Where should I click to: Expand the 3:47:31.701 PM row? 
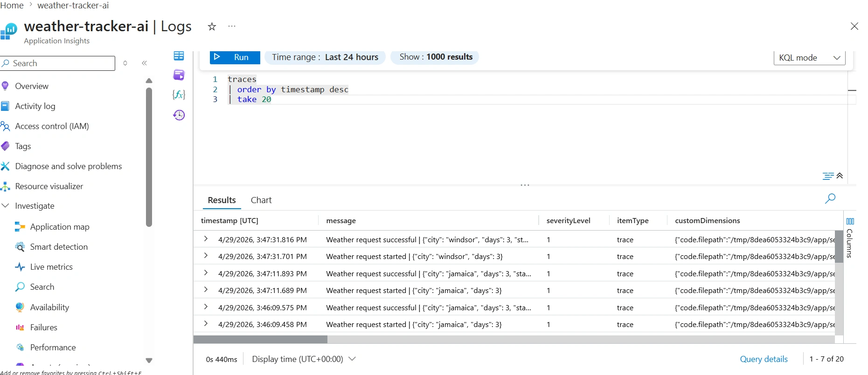206,255
